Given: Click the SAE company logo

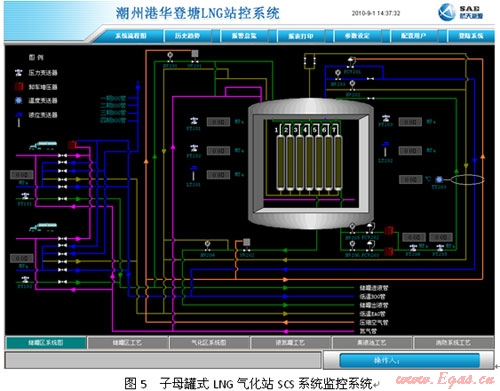Looking at the screenshot, I should 460,12.
